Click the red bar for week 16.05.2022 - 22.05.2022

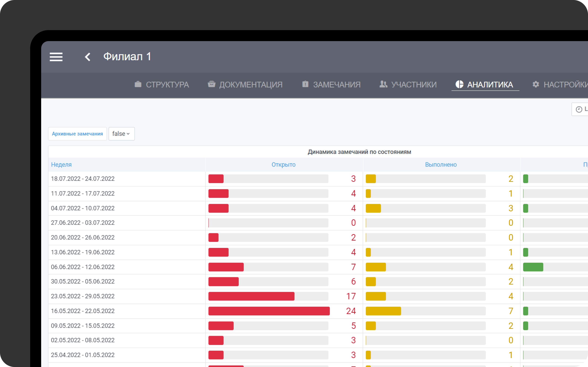269,311
